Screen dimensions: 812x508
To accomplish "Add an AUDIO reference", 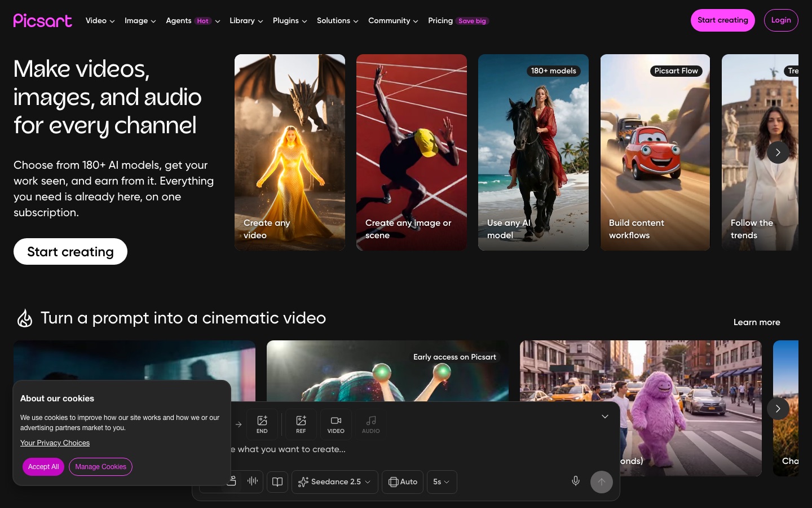I will [371, 424].
